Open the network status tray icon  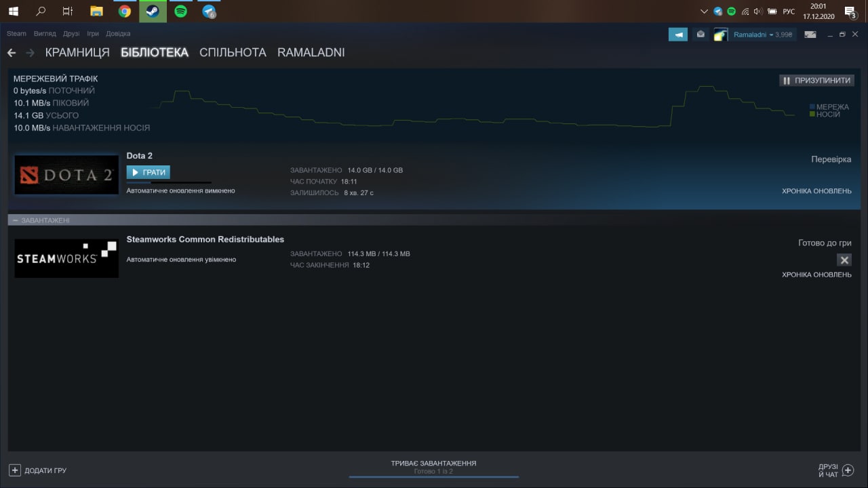point(745,12)
